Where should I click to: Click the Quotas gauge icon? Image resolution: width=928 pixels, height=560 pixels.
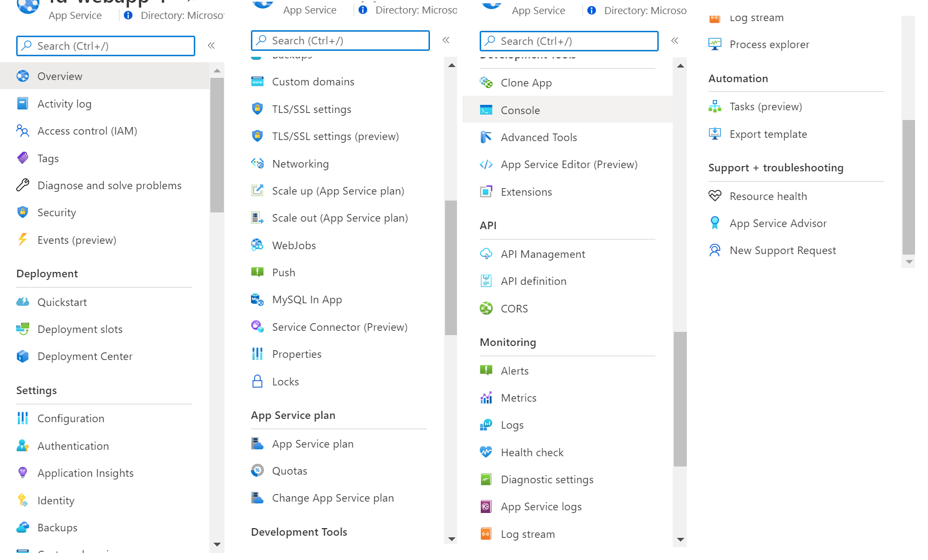point(257,471)
